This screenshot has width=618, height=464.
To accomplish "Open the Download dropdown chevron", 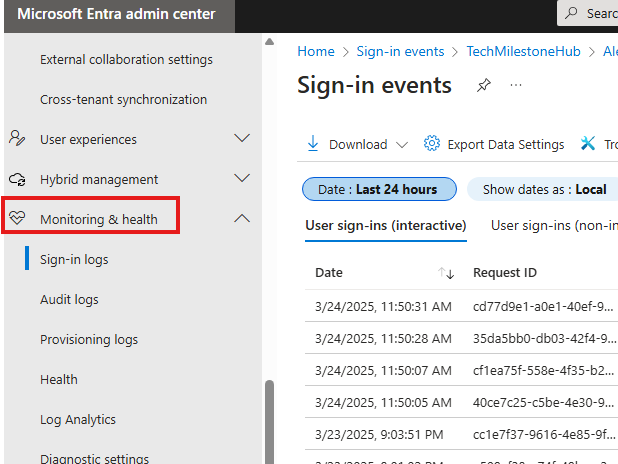I will [x=402, y=144].
